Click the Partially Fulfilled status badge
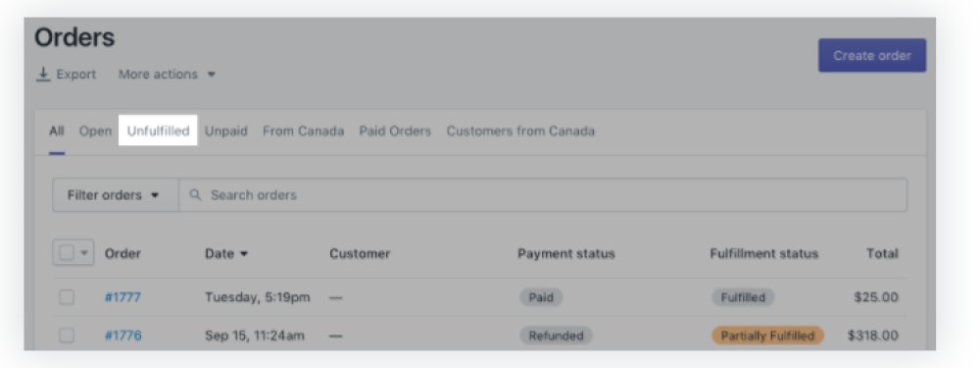Screen dimensions: 980x368 767,336
